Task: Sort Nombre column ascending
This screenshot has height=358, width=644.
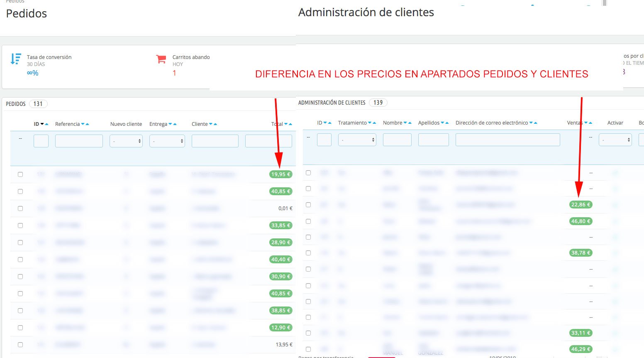Action: (x=410, y=123)
